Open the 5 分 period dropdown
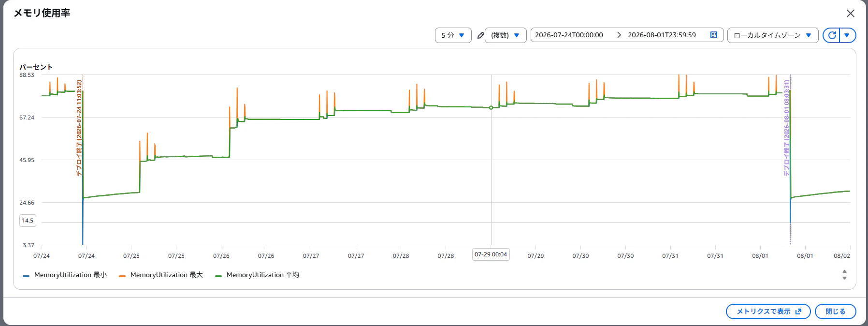Viewport: 868px width, 326px height. 453,35
